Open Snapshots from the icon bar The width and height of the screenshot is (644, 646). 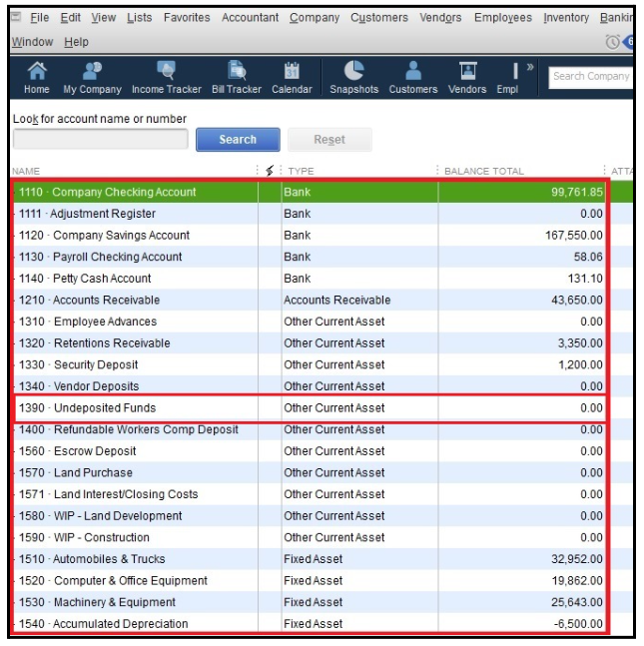pos(354,77)
